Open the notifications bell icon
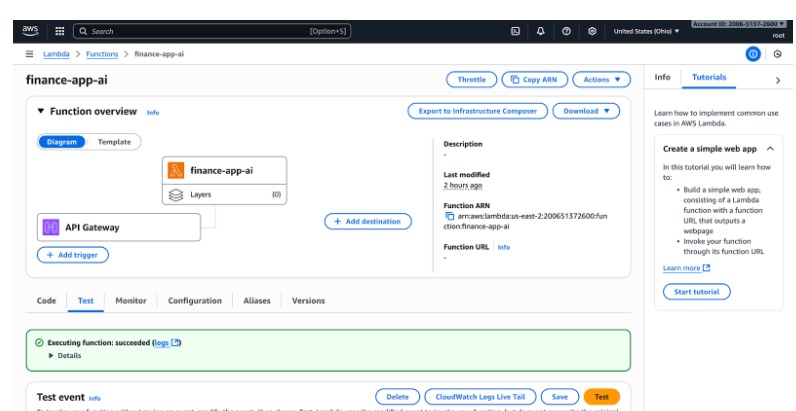796x411 pixels. 541,31
